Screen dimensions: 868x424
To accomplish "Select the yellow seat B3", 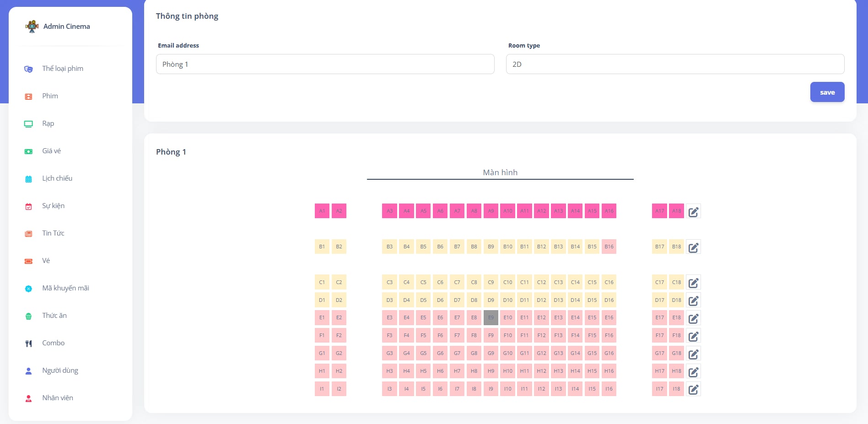I will [x=389, y=247].
